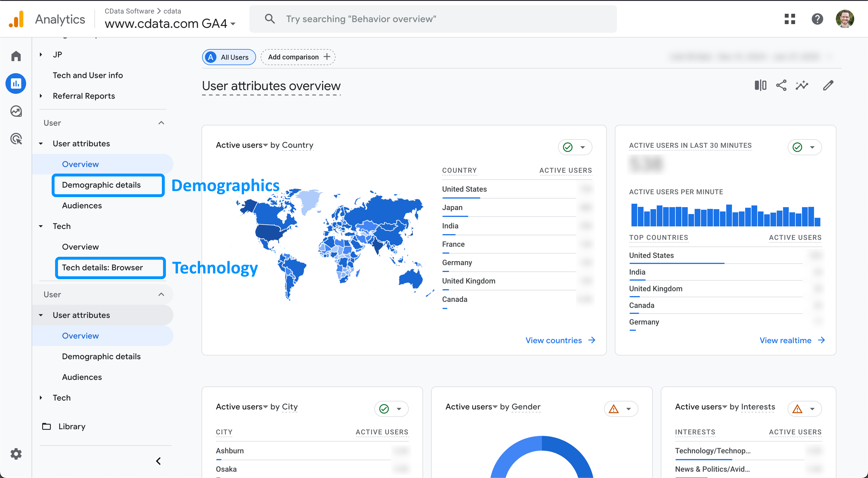Customize report with the pencil icon
Viewport: 868px width, 478px height.
click(828, 85)
